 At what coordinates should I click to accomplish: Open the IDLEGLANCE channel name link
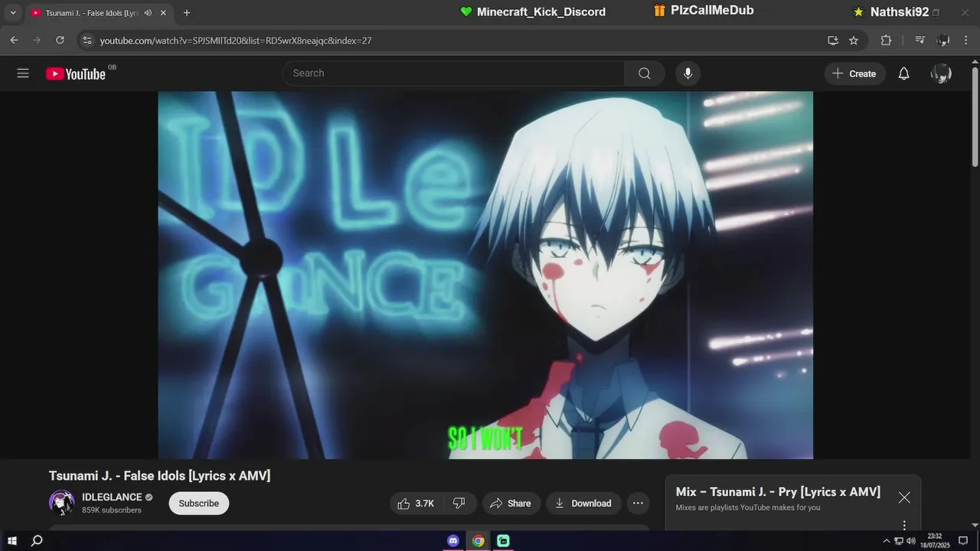(113, 497)
